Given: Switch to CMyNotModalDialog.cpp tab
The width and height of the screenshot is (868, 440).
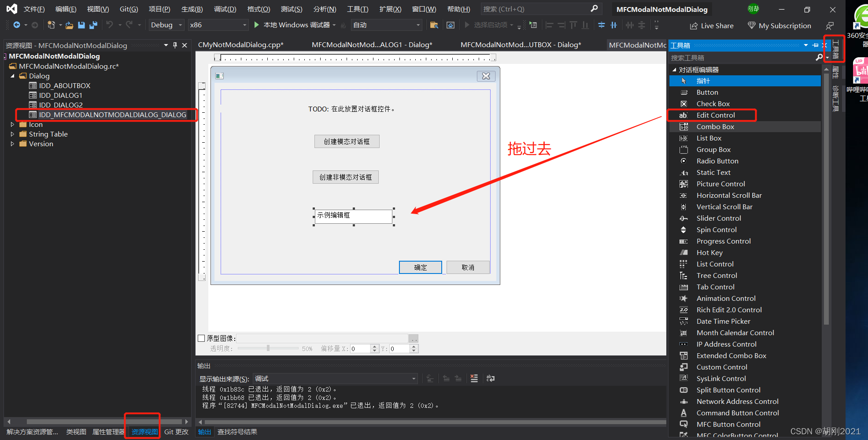Looking at the screenshot, I should click(241, 44).
